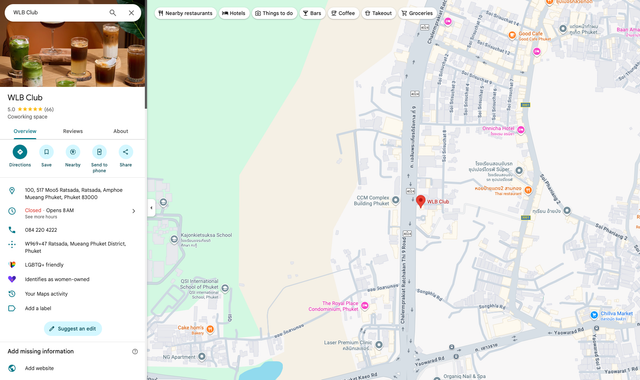
Task: Click the Suggest an edit button
Action: pyautogui.click(x=73, y=329)
